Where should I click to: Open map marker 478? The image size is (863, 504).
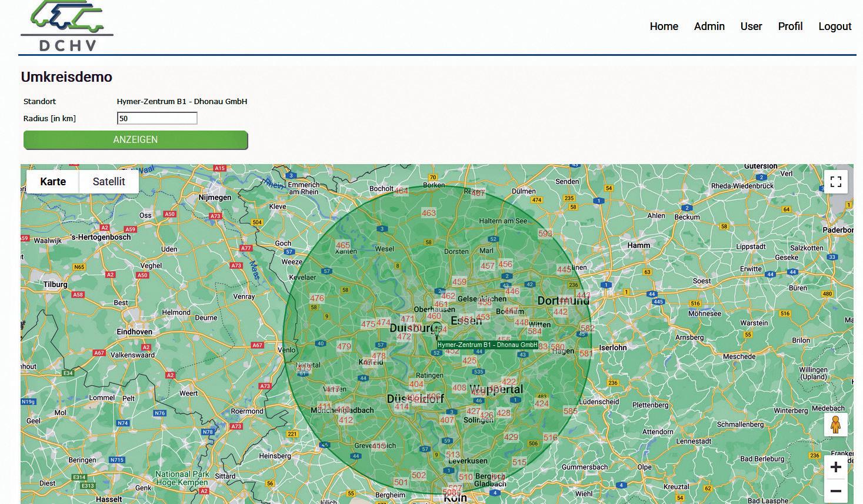[x=379, y=356]
